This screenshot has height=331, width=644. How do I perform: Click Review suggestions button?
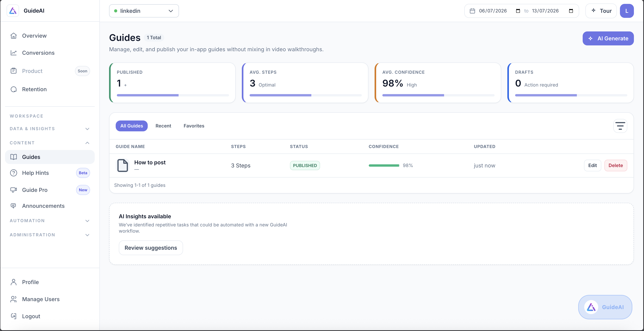click(x=151, y=248)
